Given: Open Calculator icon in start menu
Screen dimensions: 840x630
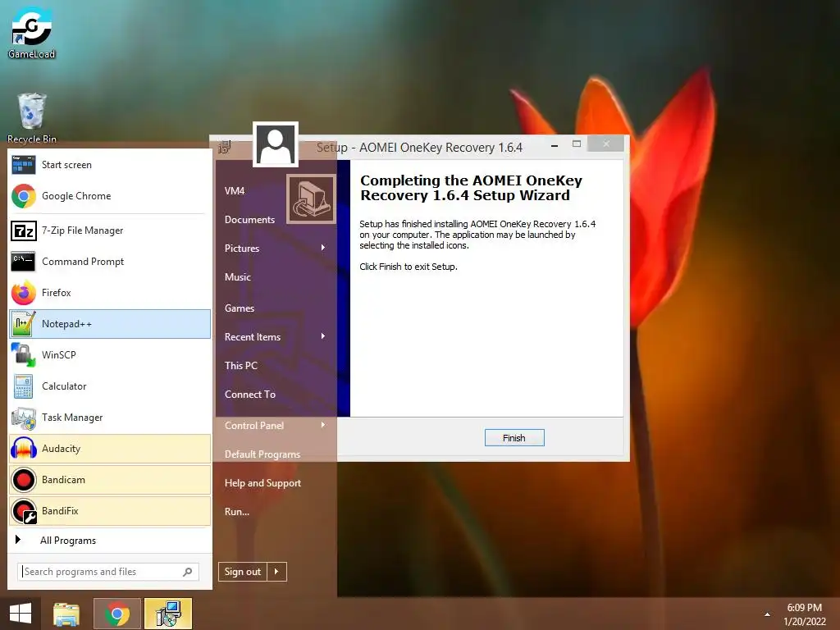Looking at the screenshot, I should (23, 386).
